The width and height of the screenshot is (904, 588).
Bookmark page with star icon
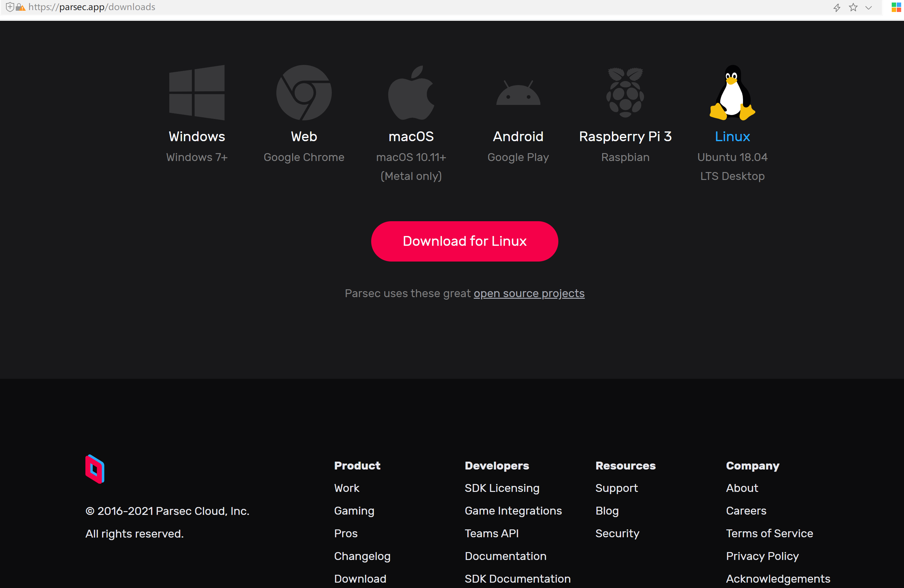click(x=853, y=7)
